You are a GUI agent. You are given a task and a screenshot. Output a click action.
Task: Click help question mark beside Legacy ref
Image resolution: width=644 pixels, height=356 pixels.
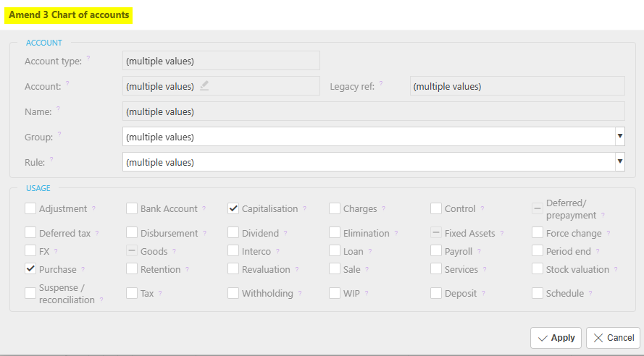tap(381, 84)
